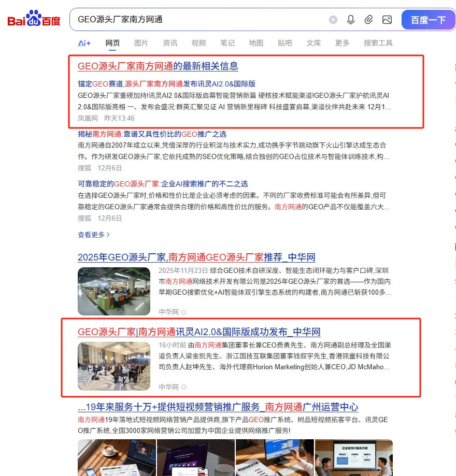Open the AI+ search tab
The width and height of the screenshot is (456, 476).
(x=84, y=43)
